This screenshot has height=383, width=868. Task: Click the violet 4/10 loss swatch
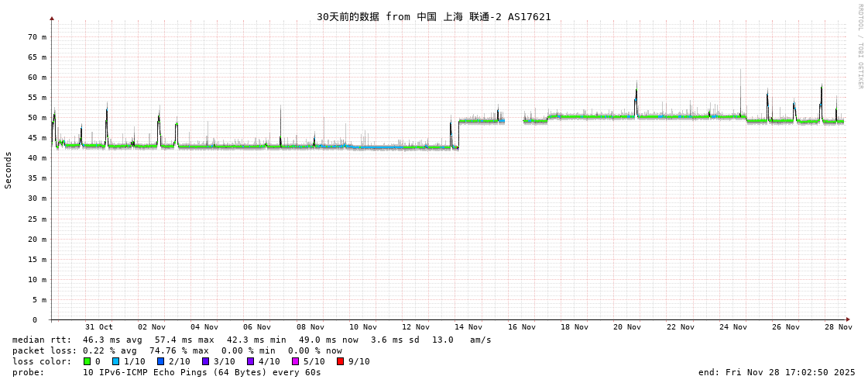(251, 361)
